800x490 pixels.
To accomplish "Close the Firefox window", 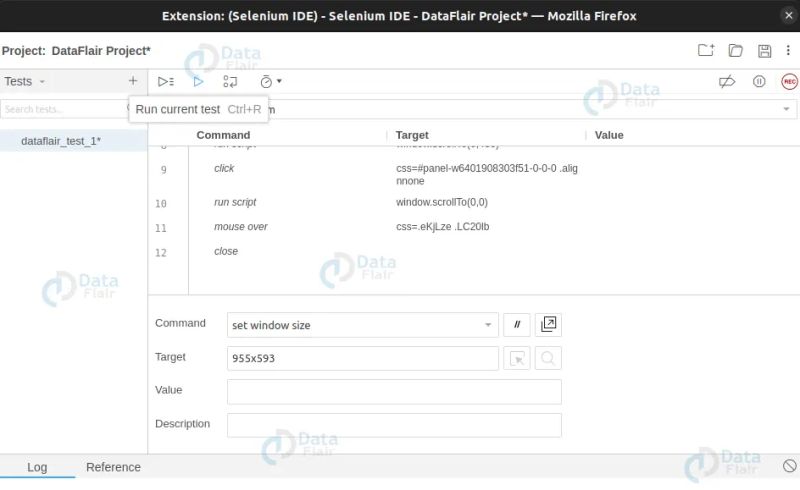I will (x=788, y=16).
